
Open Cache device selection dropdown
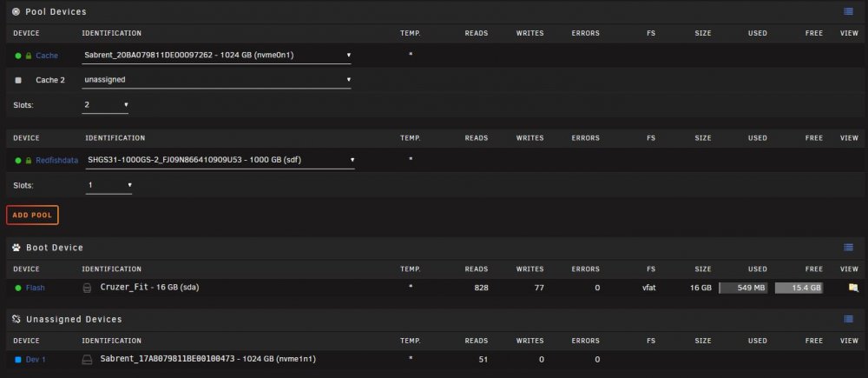(216, 56)
